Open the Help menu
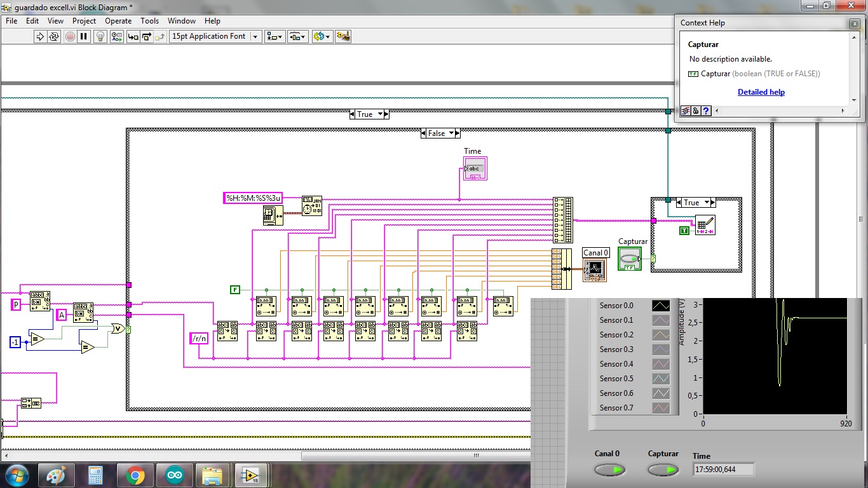This screenshot has height=488, width=868. (212, 21)
